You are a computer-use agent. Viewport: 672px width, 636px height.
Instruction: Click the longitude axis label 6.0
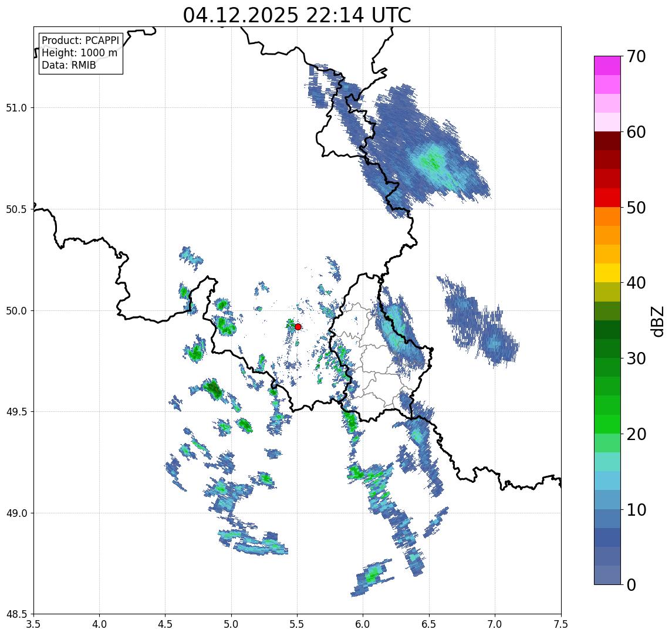[363, 624]
